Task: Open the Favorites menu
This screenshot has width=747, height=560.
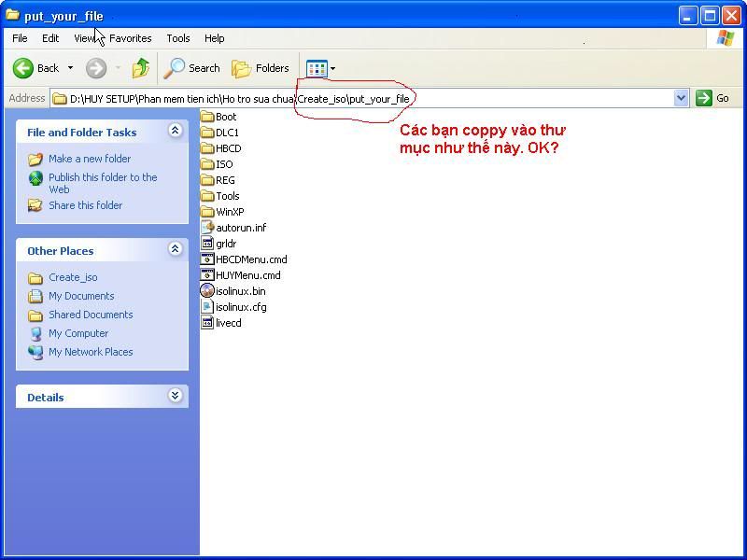Action: click(x=131, y=38)
